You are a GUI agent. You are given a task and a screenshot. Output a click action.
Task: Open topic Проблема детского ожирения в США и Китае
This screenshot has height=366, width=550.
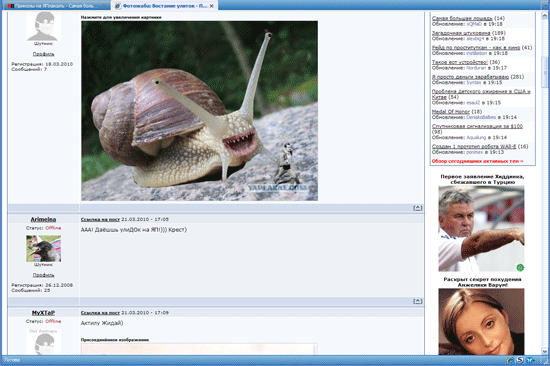[481, 94]
